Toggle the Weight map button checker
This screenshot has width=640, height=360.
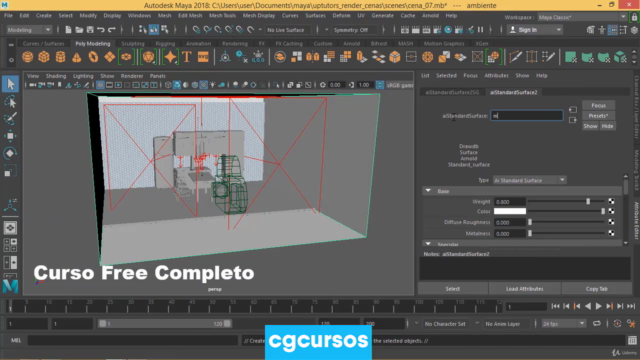click(x=611, y=201)
